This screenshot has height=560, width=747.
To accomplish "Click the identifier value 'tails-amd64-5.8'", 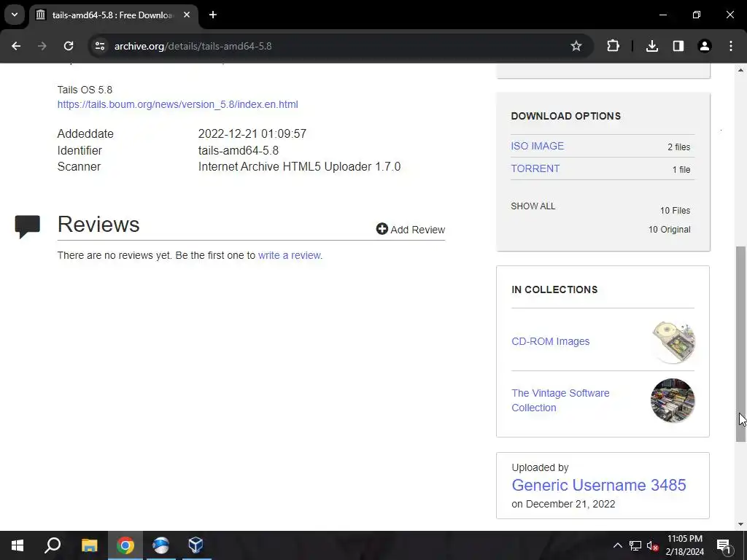I will click(239, 150).
